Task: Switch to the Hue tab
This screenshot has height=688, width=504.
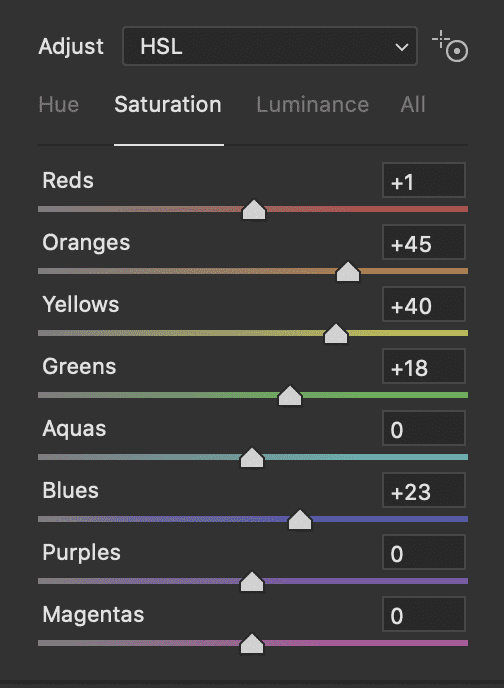Action: tap(59, 104)
